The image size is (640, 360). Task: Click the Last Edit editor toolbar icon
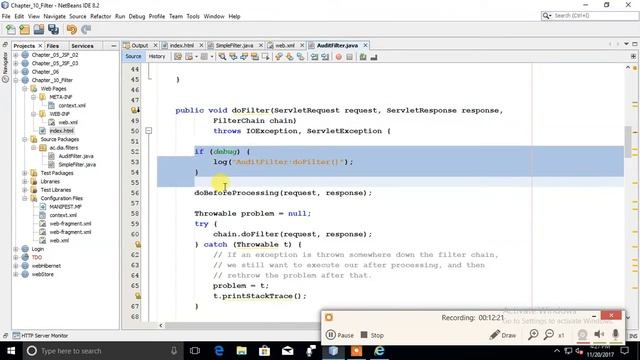coord(178,57)
